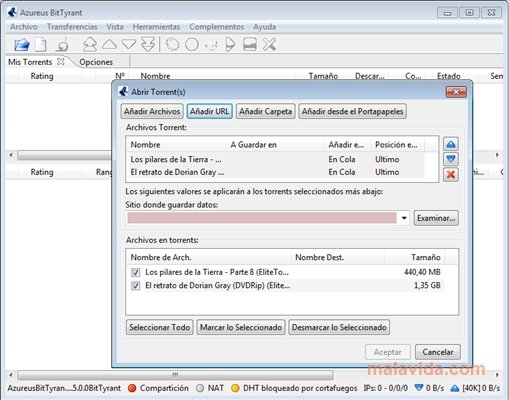Click the move up triangle toolbar icon

click(109, 44)
